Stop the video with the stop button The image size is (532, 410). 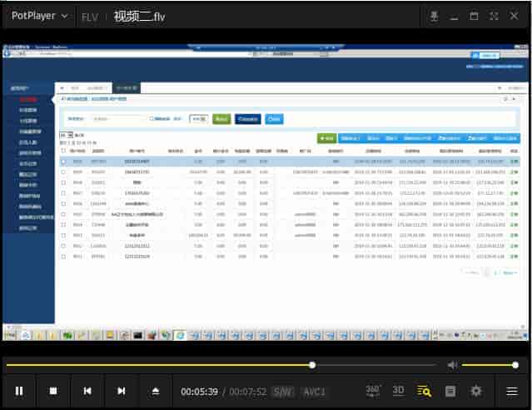pos(53,391)
